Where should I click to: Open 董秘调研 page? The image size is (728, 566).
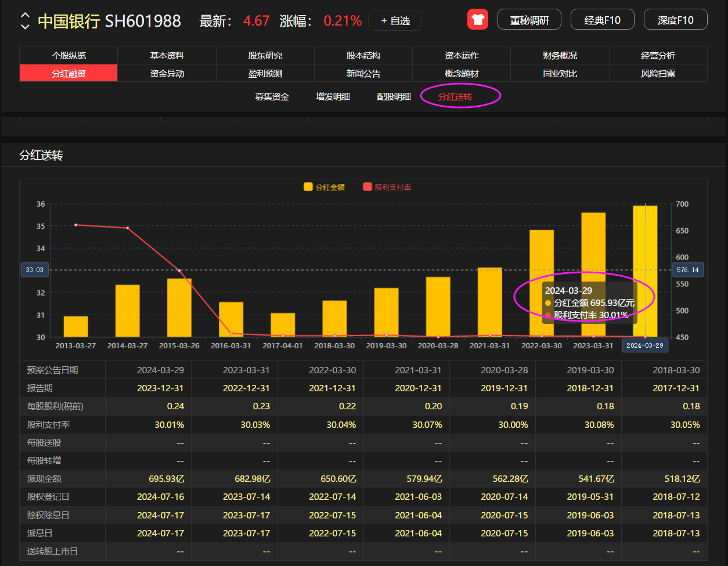point(529,20)
